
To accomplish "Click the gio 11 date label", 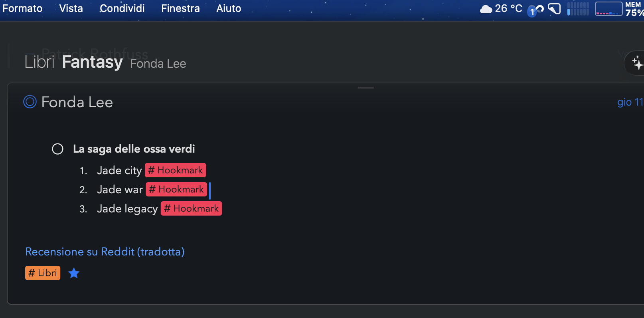I will 630,102.
